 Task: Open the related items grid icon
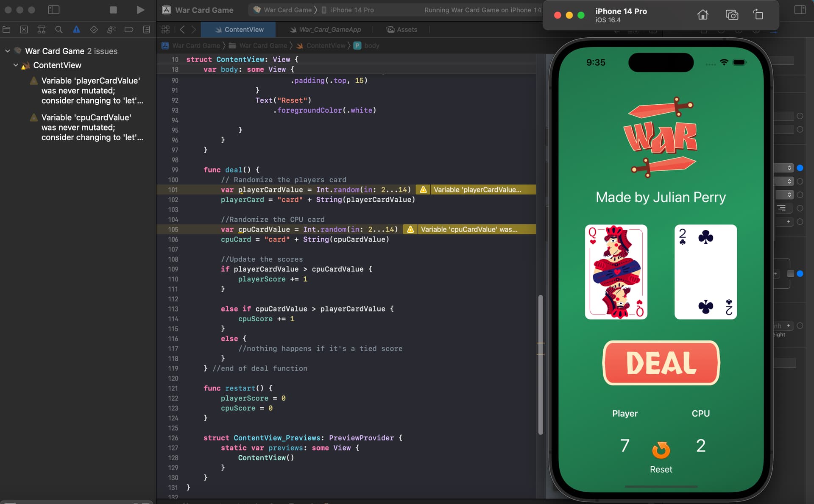[165, 29]
